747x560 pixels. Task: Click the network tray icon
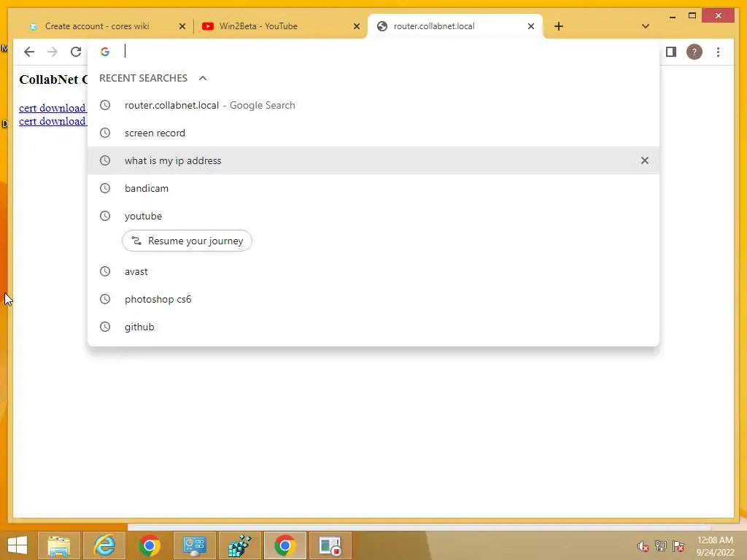661,546
